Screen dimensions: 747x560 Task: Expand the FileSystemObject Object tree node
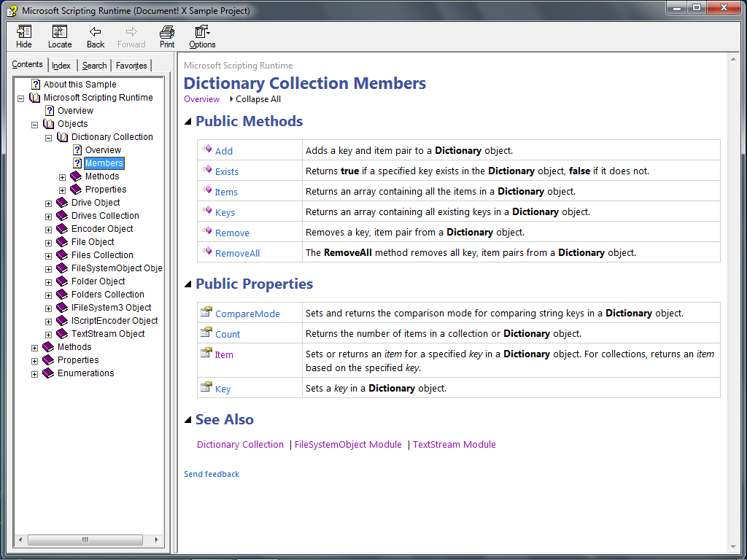click(x=49, y=270)
